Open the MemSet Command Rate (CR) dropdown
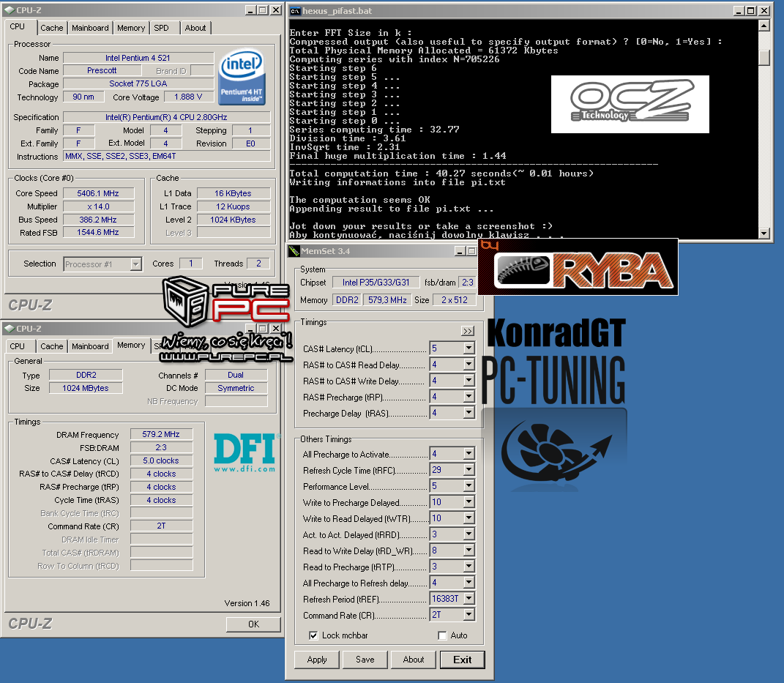This screenshot has width=784, height=683. click(x=468, y=614)
